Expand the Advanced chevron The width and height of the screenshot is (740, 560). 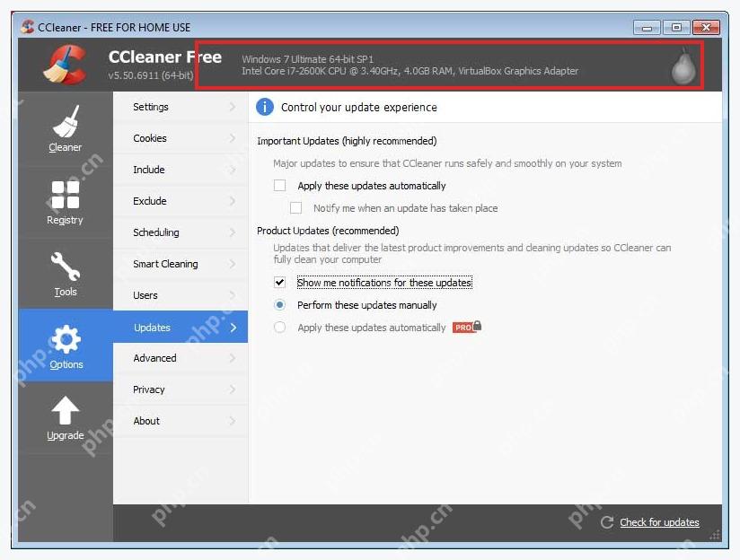coord(233,358)
